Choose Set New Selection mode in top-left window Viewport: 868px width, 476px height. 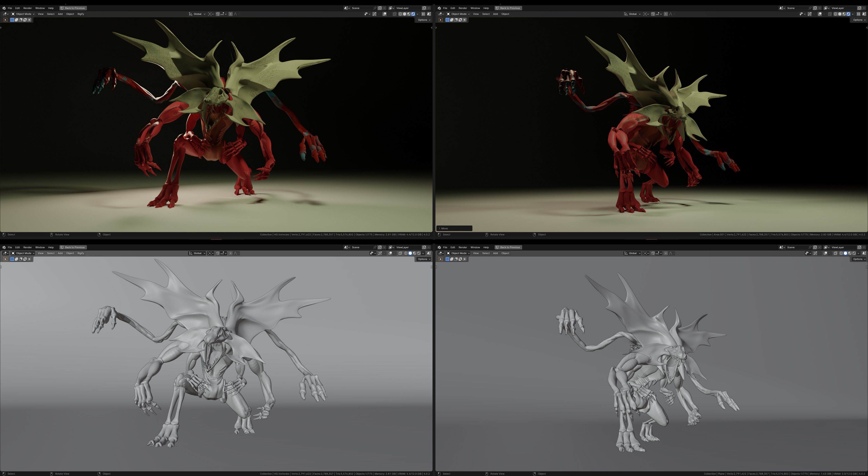point(12,20)
